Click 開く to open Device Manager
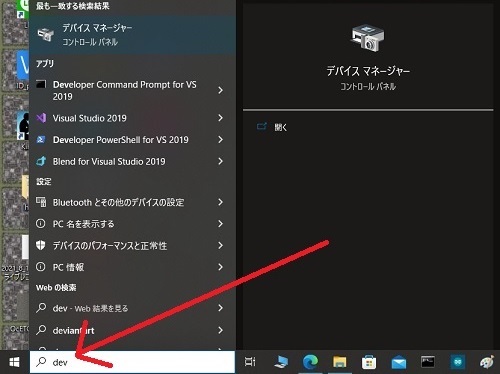 click(x=281, y=127)
